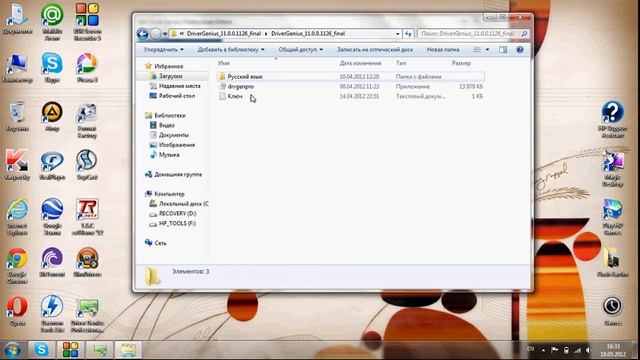Open Локальный диск (C:) in tree

pyautogui.click(x=183, y=204)
